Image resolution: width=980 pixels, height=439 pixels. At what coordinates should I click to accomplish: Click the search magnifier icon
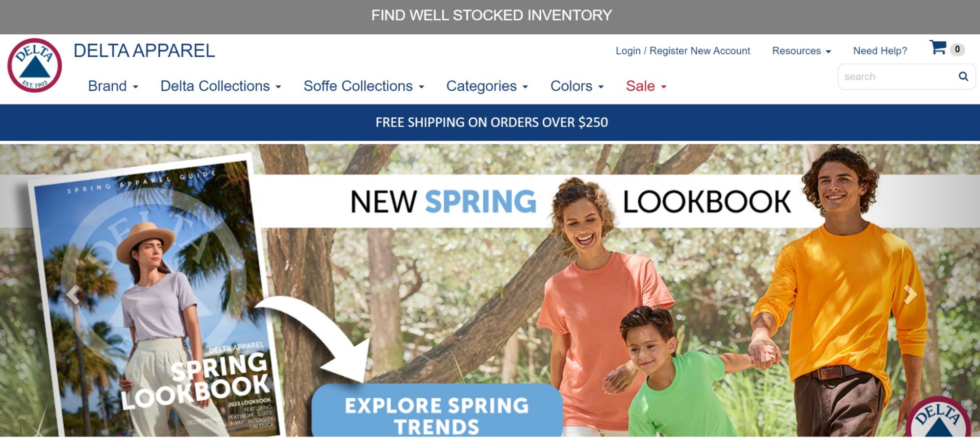pyautogui.click(x=963, y=77)
